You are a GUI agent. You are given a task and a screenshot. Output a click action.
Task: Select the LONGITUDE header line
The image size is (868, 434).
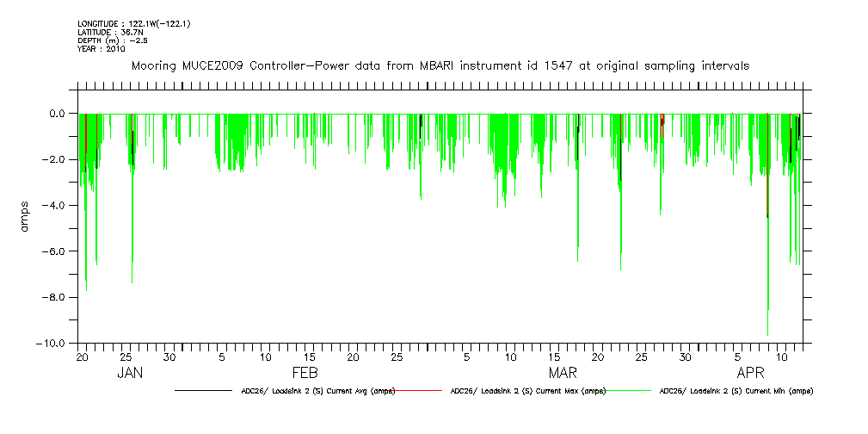pos(133,23)
